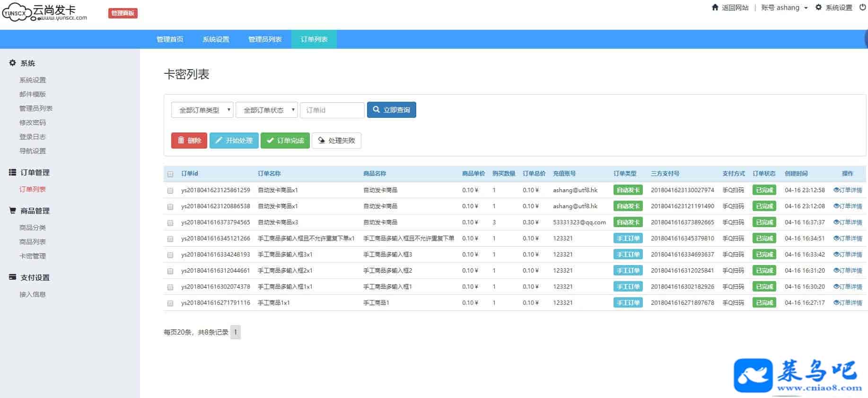The height and width of the screenshot is (398, 868).
Task: Open the 全部订单状态 dropdown
Action: (x=266, y=110)
